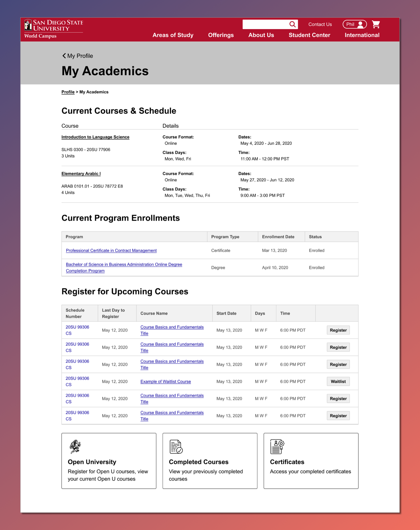420x530 pixels.
Task: Click 'Access your completed certificates' description
Action: point(310,471)
